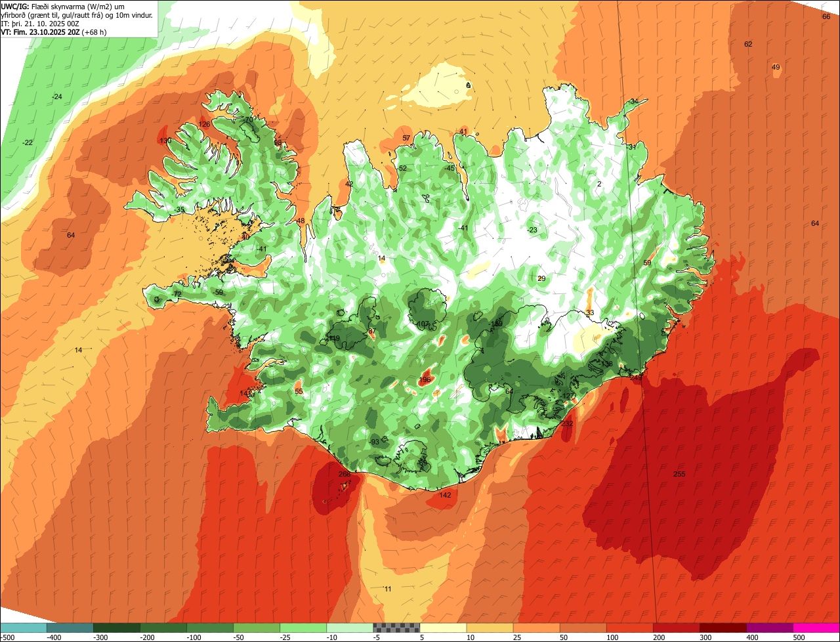Select the magenta legend swatch labeled 500
The height and width of the screenshot is (642, 840).
[816, 628]
